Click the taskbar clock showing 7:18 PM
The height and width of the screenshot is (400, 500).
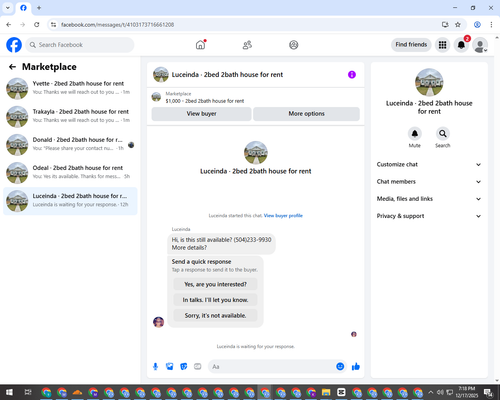tap(466, 392)
